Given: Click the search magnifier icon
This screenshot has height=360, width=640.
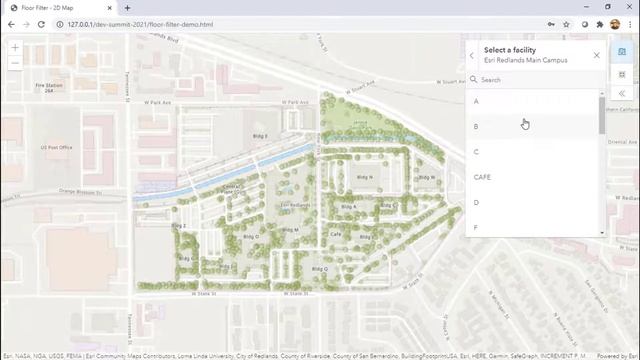Looking at the screenshot, I should [x=473, y=80].
